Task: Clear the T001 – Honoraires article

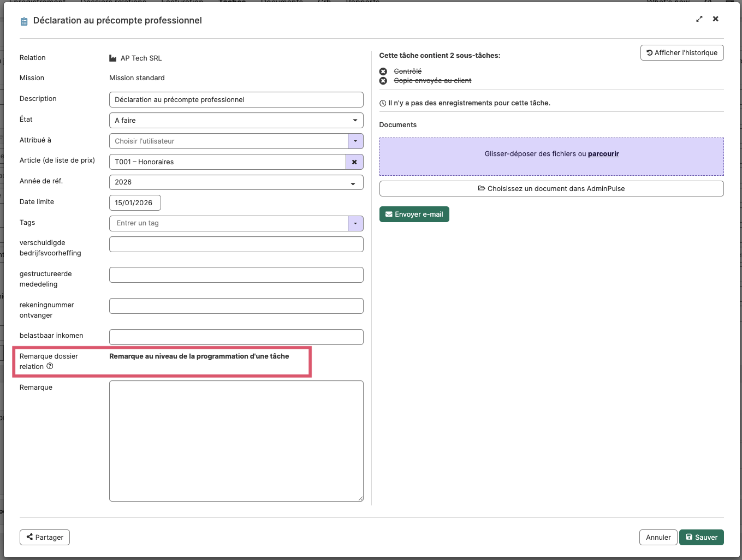Action: tap(354, 162)
